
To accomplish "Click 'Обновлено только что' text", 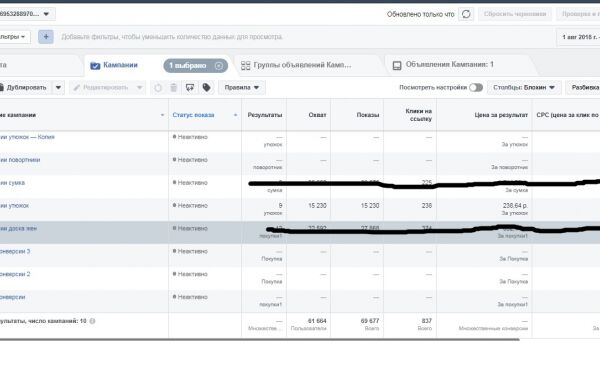I will [x=420, y=14].
